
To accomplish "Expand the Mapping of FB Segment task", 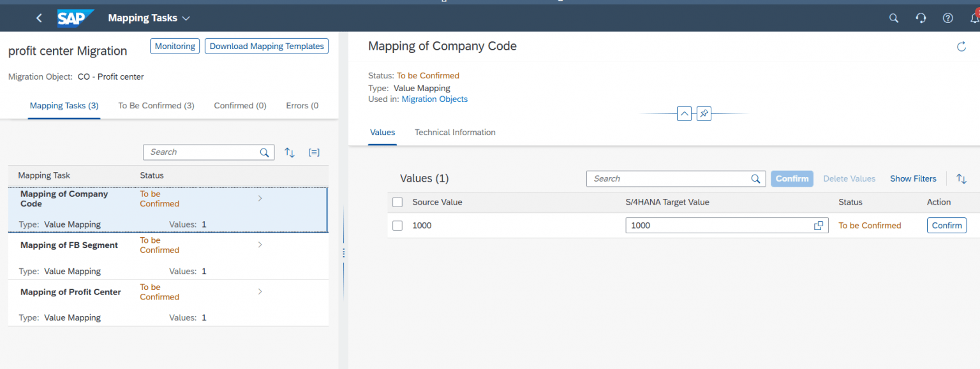I will point(260,245).
